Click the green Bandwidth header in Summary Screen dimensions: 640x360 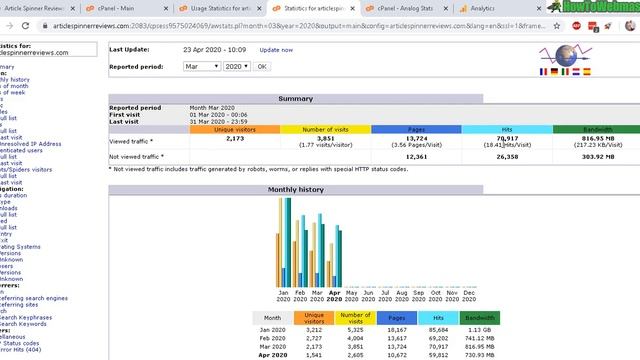pos(597,129)
